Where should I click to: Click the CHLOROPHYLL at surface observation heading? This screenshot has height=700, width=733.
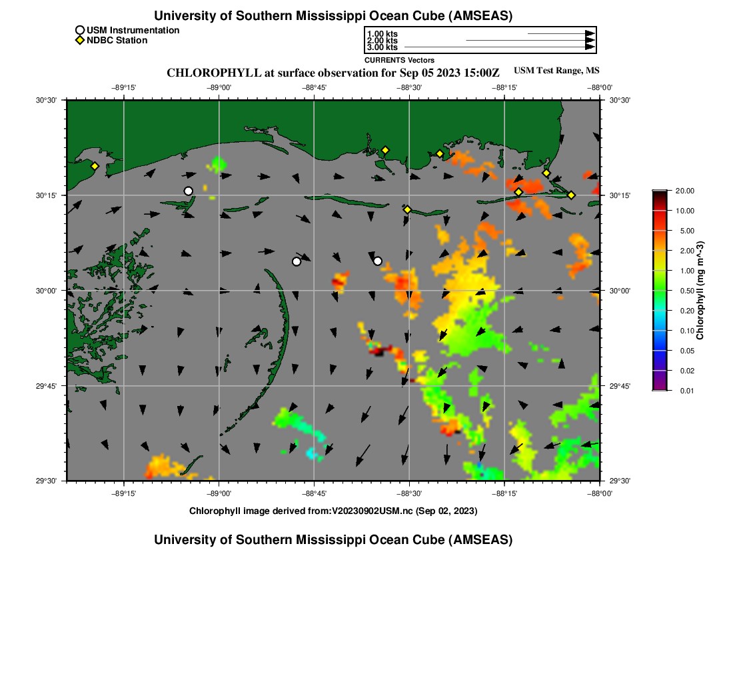(333, 73)
